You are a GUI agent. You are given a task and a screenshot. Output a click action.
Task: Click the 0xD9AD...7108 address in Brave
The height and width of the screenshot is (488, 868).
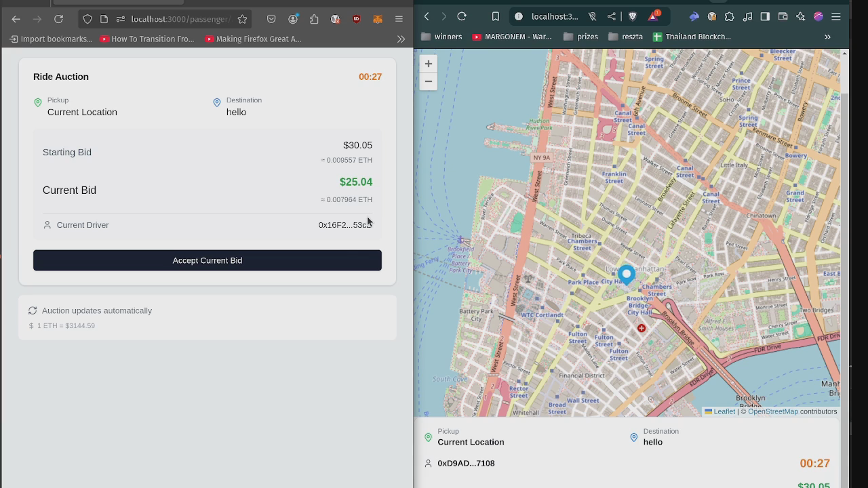[x=466, y=464]
